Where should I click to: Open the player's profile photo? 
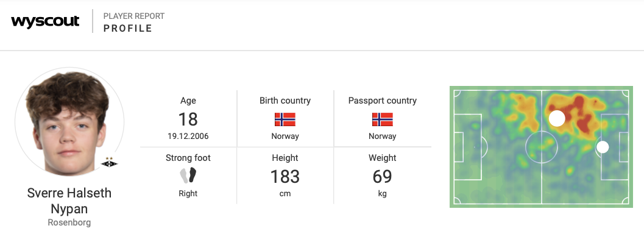click(69, 126)
